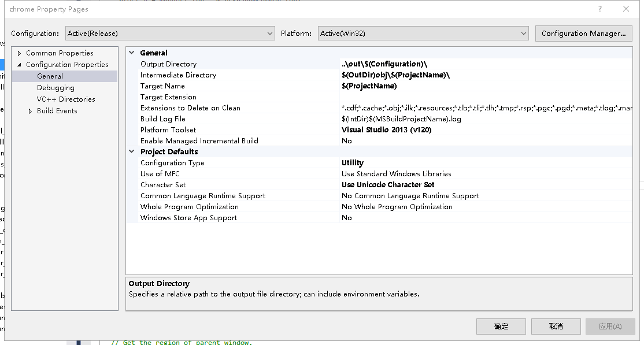Screen dimensions: 644x345
Task: Select the Build Events tree item
Action: pos(57,111)
